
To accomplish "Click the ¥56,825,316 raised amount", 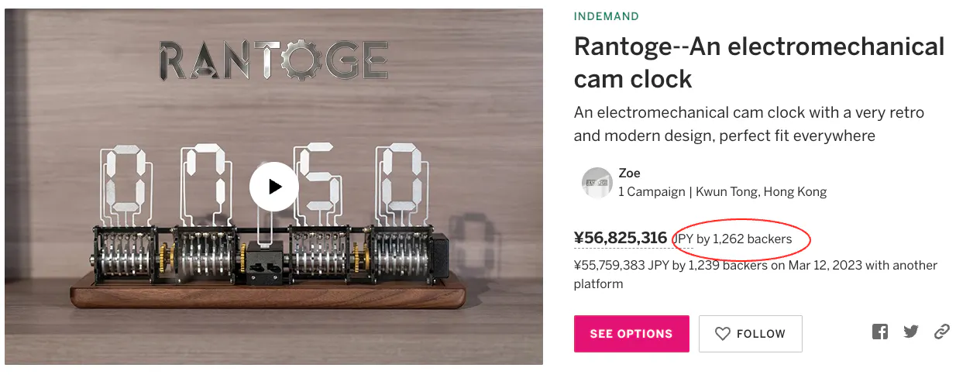I will click(621, 238).
